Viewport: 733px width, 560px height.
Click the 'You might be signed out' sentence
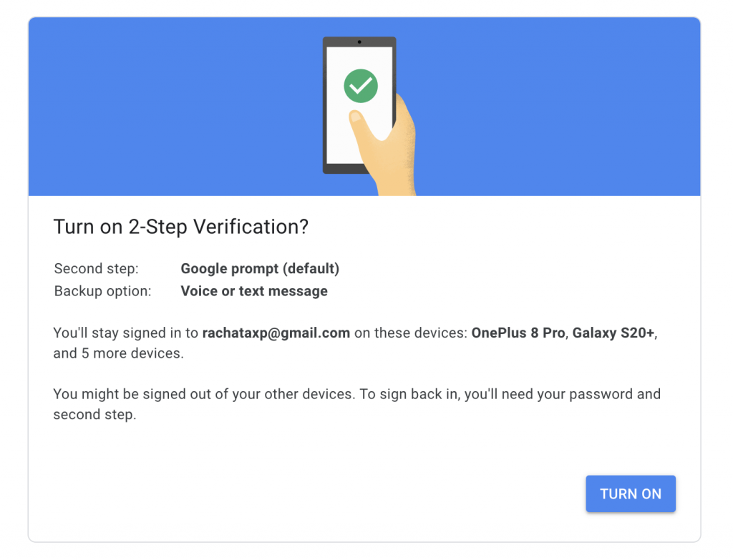click(204, 394)
